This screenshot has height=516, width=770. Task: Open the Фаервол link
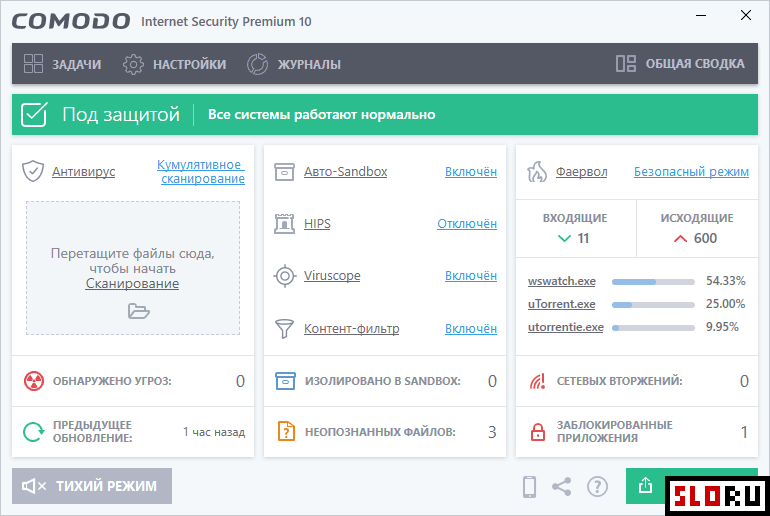[581, 171]
